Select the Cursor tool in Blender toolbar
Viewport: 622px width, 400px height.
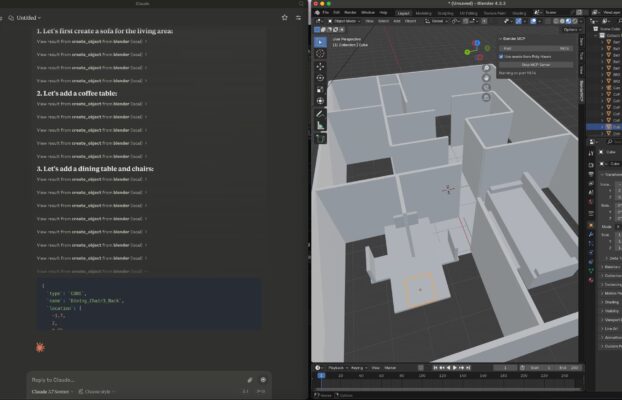click(320, 54)
